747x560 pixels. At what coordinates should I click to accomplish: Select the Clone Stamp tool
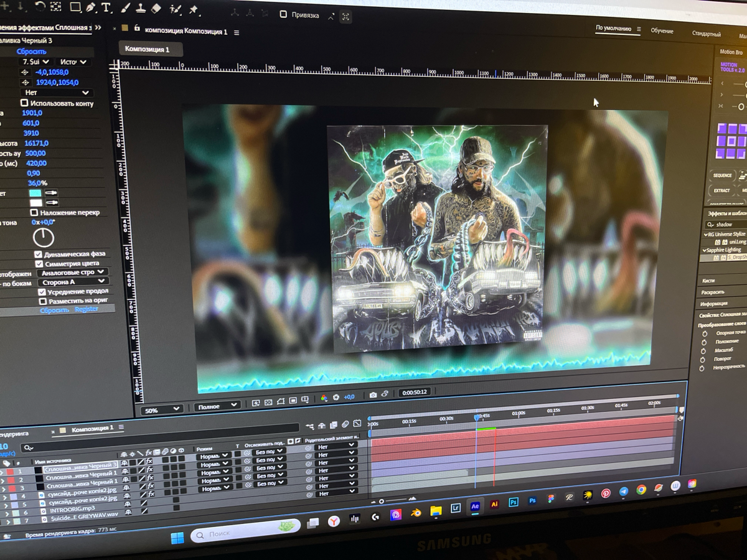[141, 8]
